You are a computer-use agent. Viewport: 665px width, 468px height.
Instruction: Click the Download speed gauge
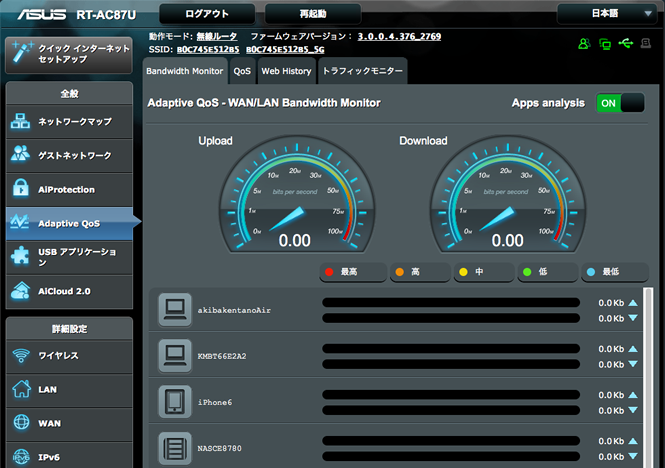(x=508, y=195)
